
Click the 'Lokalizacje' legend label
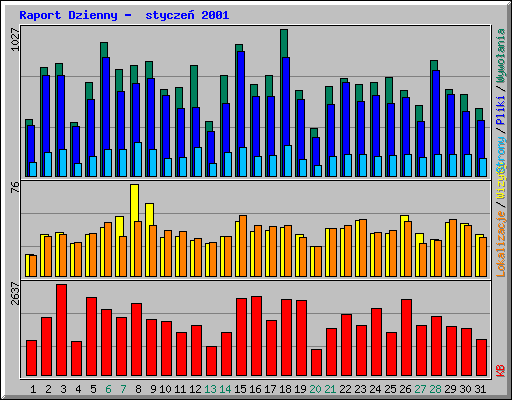point(501,244)
